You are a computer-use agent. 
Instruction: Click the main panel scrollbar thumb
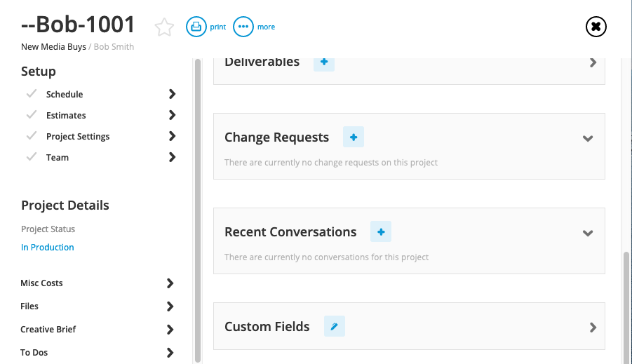(x=626, y=308)
